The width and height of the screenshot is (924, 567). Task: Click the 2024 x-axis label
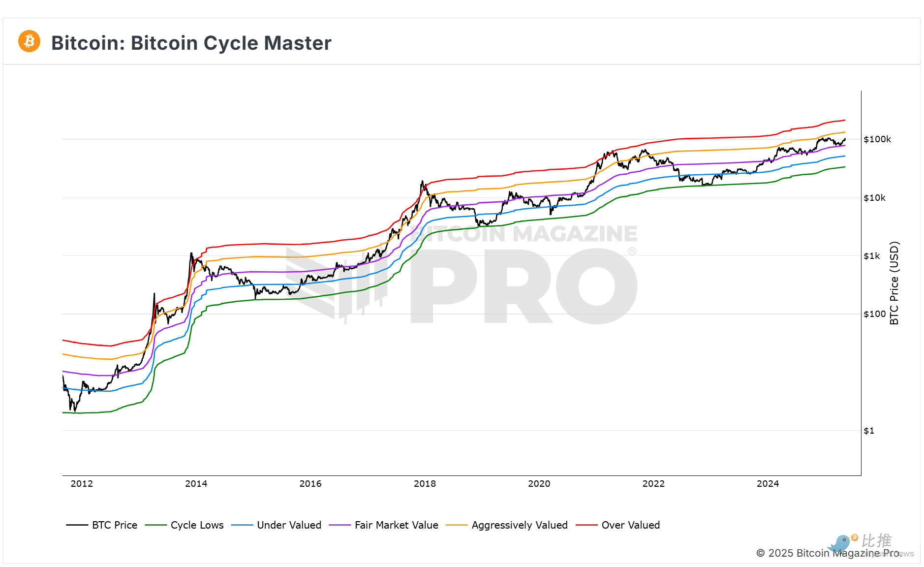[768, 484]
